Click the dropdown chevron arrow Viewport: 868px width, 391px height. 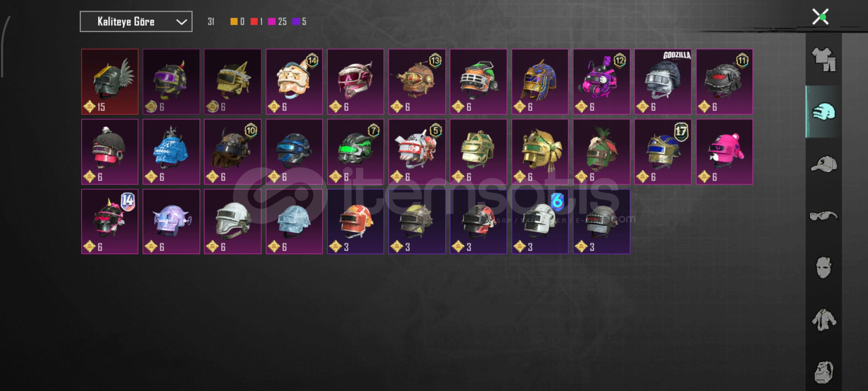coord(181,22)
